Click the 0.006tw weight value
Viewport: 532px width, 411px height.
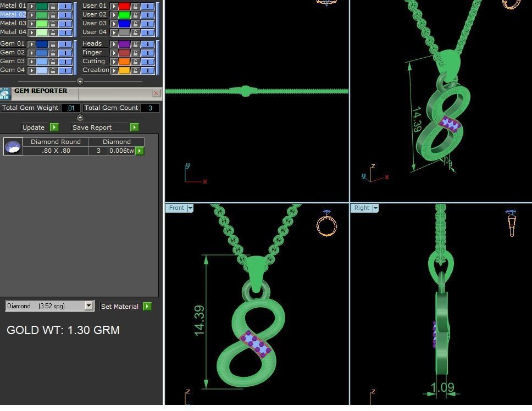[121, 151]
